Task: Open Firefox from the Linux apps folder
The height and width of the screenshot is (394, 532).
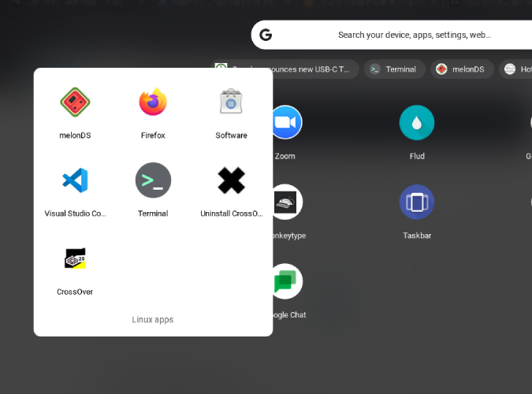Action: click(x=153, y=102)
